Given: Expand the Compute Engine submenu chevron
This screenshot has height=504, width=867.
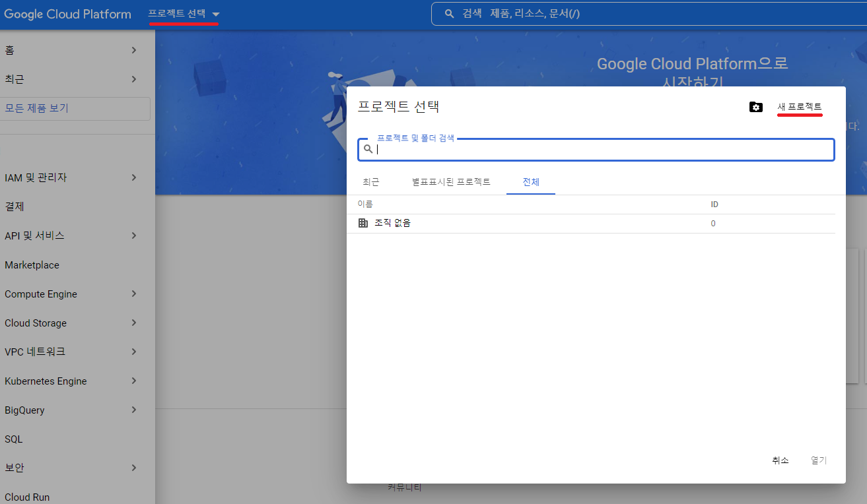Looking at the screenshot, I should click(x=134, y=294).
